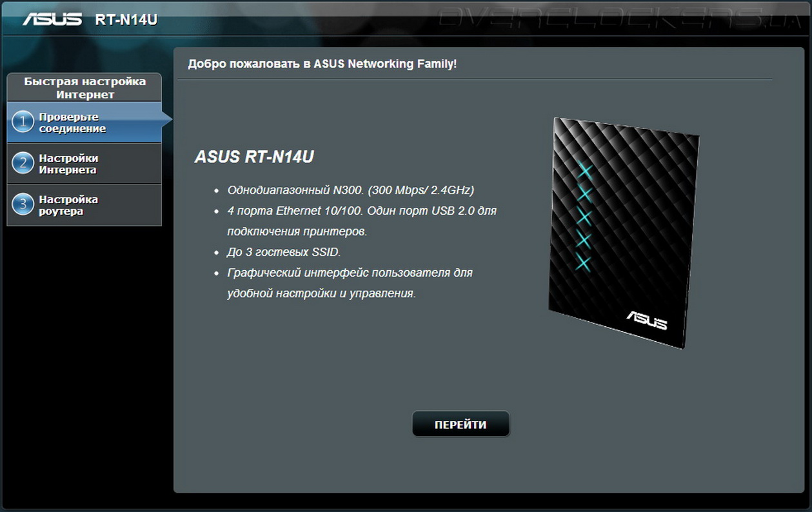
Task: Select the step 1 number circle icon
Action: pos(23,122)
